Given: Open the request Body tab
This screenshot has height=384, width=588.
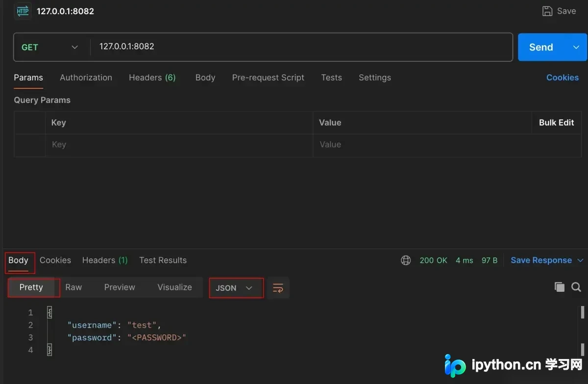Looking at the screenshot, I should [205, 77].
